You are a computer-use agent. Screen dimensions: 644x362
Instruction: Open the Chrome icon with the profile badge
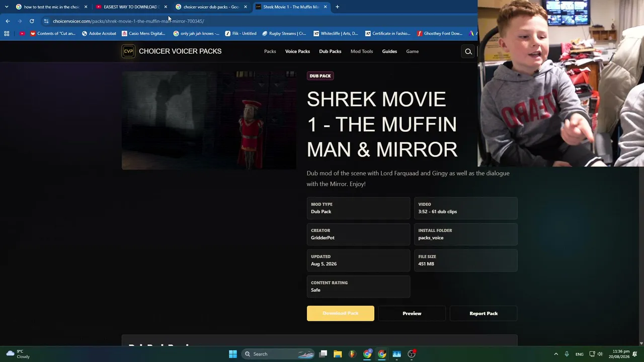(367, 354)
